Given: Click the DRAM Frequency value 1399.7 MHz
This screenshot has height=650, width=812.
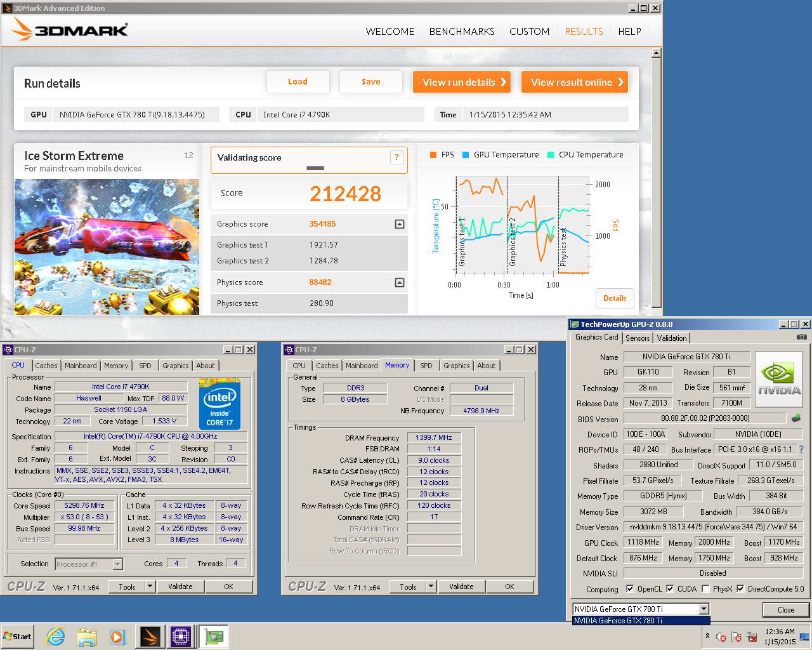Looking at the screenshot, I should coord(434,438).
